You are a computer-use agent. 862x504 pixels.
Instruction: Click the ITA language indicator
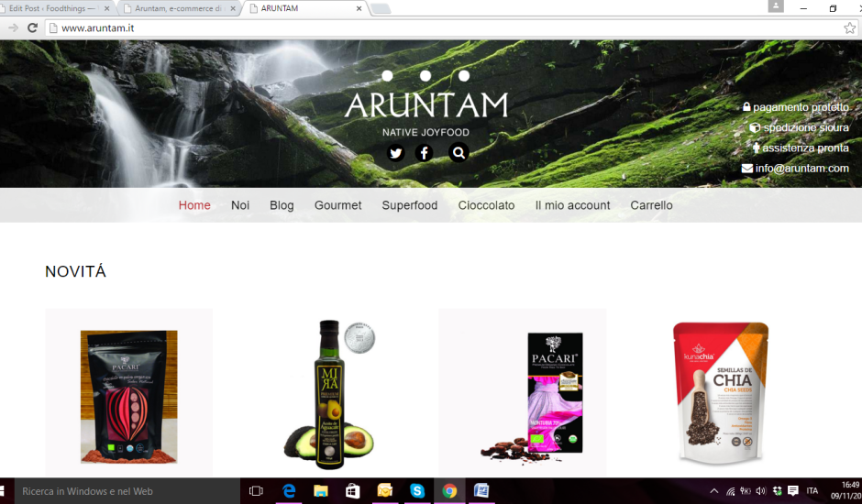[812, 491]
